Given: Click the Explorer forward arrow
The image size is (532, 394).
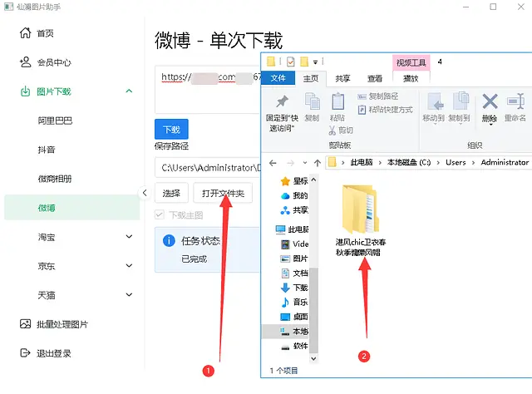Looking at the screenshot, I should [290, 163].
